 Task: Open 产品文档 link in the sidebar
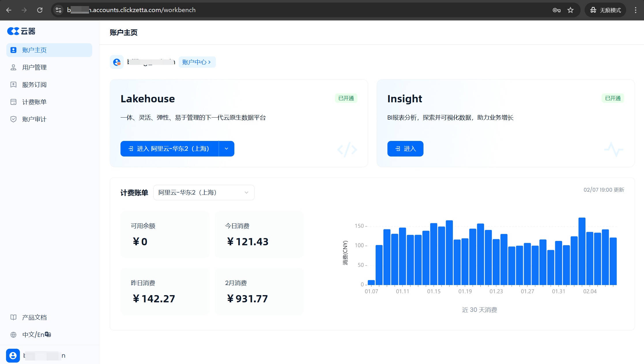click(34, 317)
